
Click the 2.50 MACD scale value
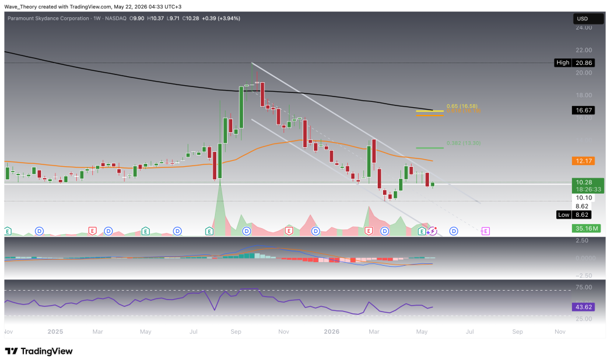[581, 240]
